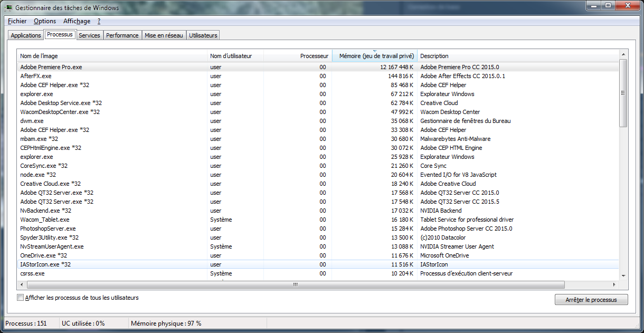Sort by Nom d'utilisateur column header
Image resolution: width=644 pixels, height=333 pixels.
tap(235, 56)
